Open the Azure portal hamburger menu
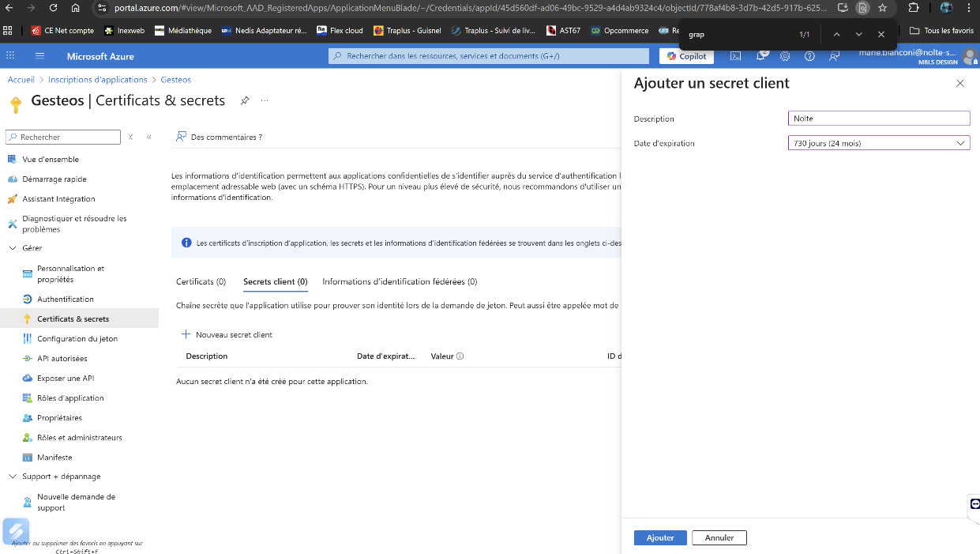 39,56
